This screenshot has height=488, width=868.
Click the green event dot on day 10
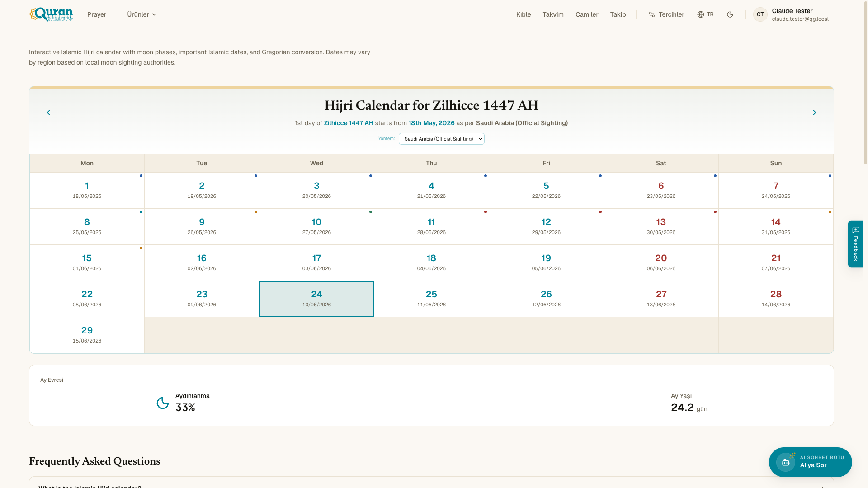point(371,212)
